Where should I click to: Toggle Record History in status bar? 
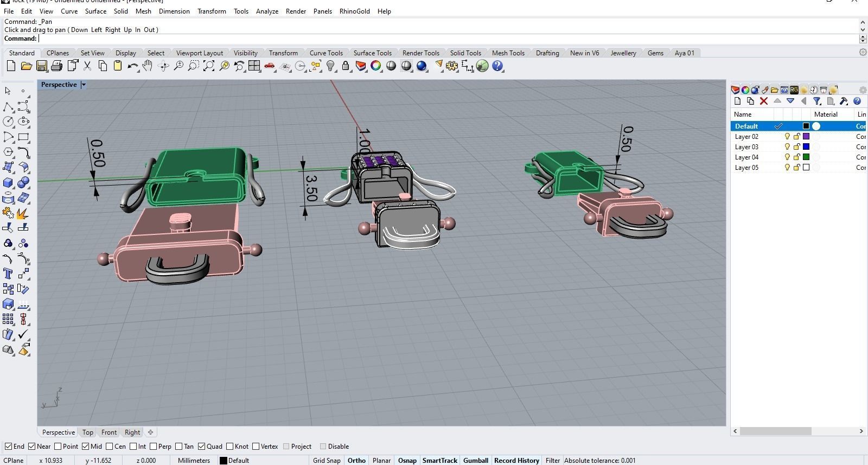click(x=516, y=460)
